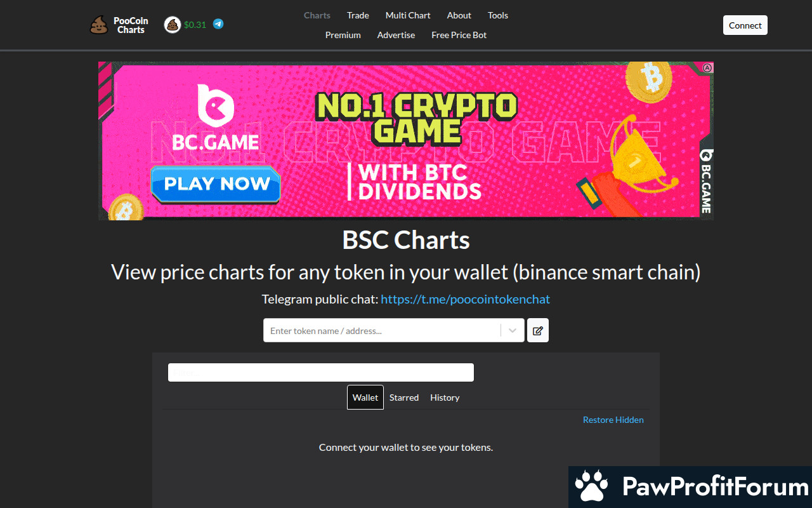Select the Starred tab
This screenshot has height=508, width=812.
tap(404, 398)
